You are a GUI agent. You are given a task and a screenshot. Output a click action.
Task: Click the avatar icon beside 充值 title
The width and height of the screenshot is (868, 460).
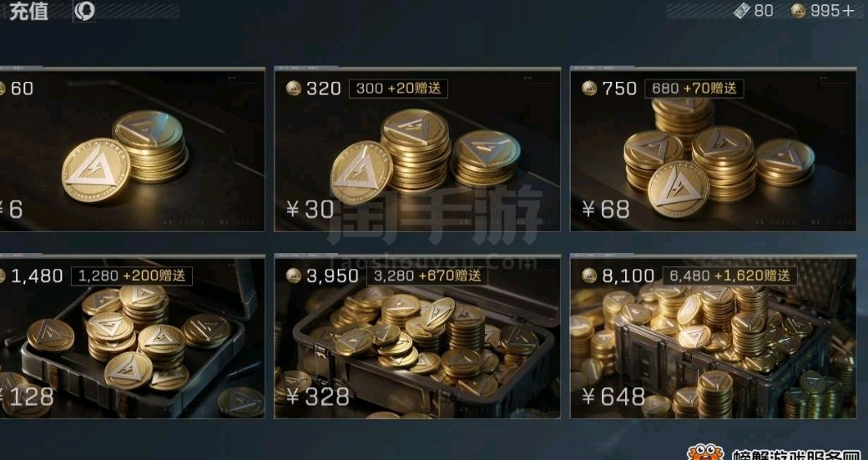(x=84, y=11)
